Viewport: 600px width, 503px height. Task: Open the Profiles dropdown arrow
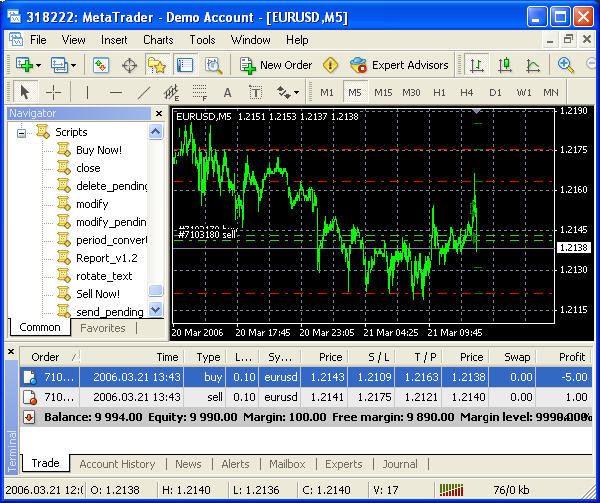[x=73, y=65]
